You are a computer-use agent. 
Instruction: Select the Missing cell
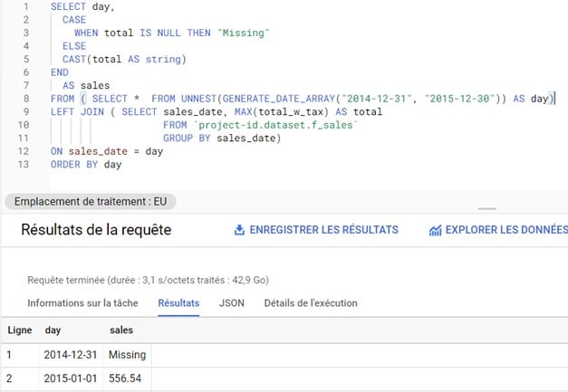coord(127,355)
